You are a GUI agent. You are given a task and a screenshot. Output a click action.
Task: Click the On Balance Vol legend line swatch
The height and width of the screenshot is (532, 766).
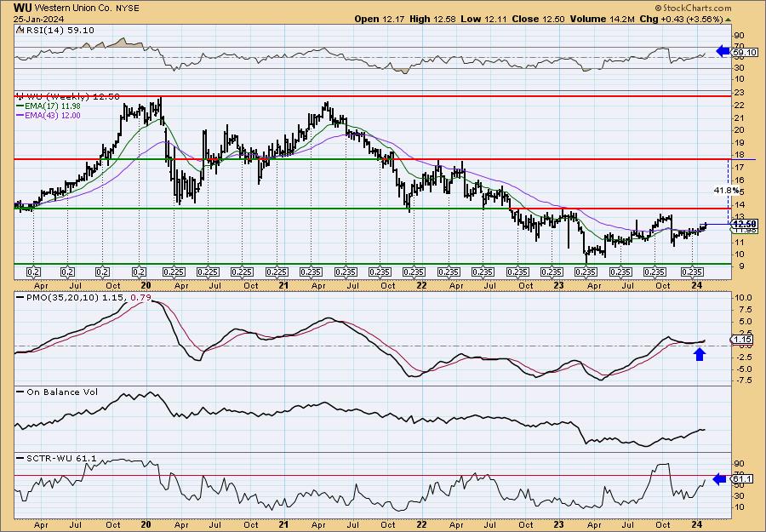pos(20,392)
